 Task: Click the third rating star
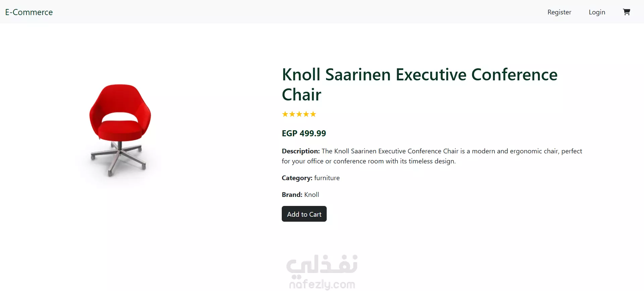coord(299,114)
